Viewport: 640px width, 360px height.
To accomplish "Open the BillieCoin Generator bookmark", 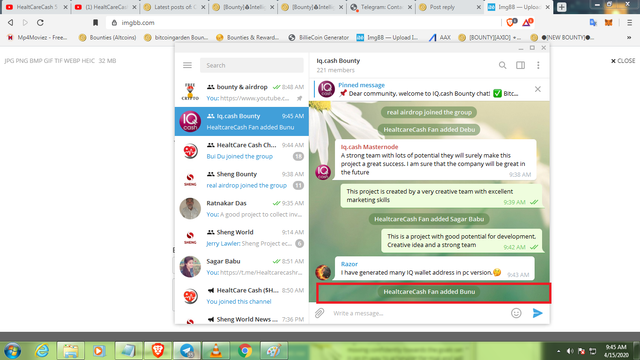I will [319, 38].
